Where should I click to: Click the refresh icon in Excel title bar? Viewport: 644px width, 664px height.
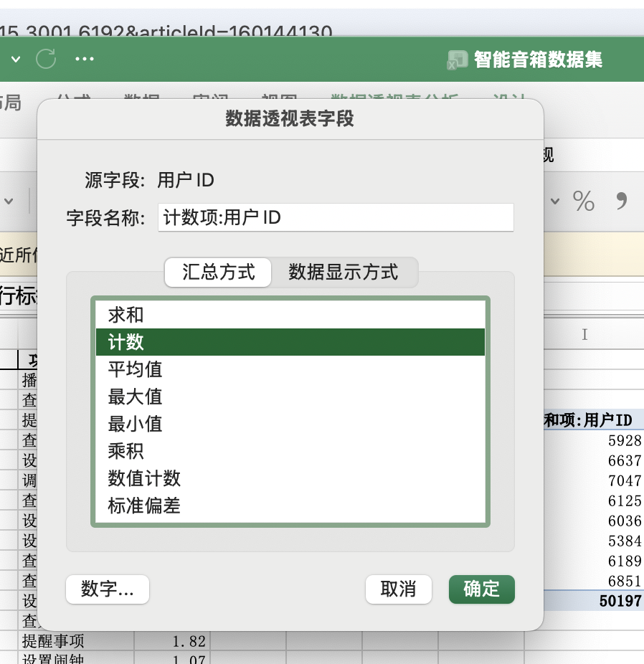tap(46, 59)
